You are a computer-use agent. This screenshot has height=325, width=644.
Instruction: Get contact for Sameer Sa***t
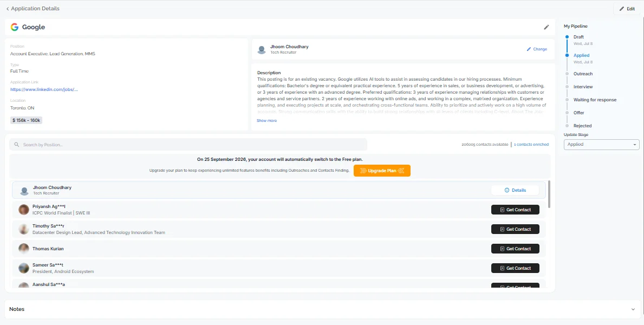[515, 268]
